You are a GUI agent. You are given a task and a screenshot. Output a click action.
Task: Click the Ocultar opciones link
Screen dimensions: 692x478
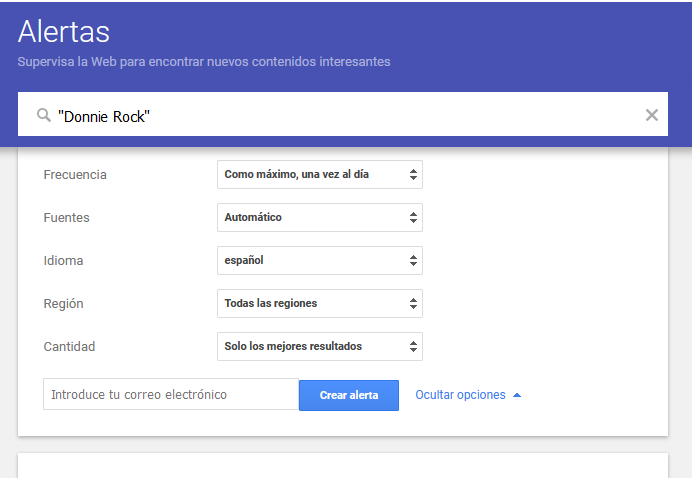tap(460, 395)
